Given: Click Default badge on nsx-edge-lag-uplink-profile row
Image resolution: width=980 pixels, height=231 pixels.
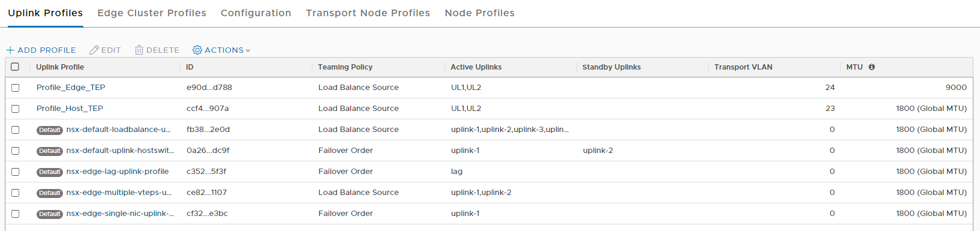Looking at the screenshot, I should tap(50, 172).
